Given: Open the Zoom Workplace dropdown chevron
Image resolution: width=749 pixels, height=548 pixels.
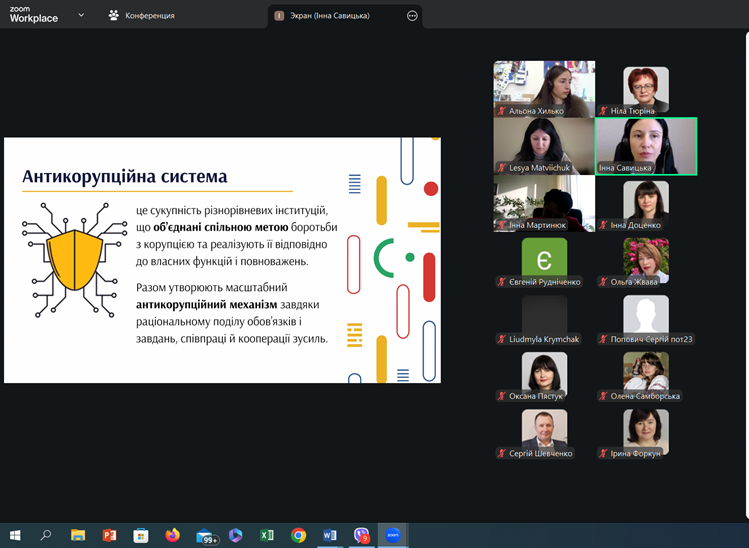Looking at the screenshot, I should [81, 16].
